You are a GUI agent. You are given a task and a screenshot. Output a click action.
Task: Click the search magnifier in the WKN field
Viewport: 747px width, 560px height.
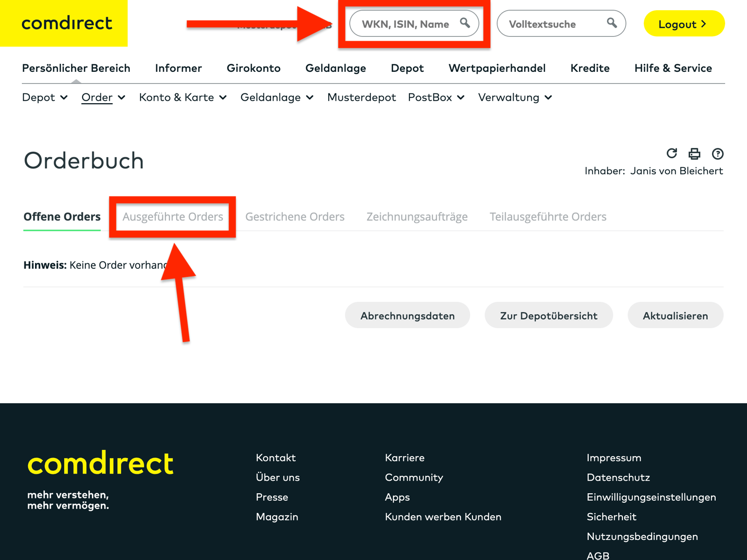465,23
